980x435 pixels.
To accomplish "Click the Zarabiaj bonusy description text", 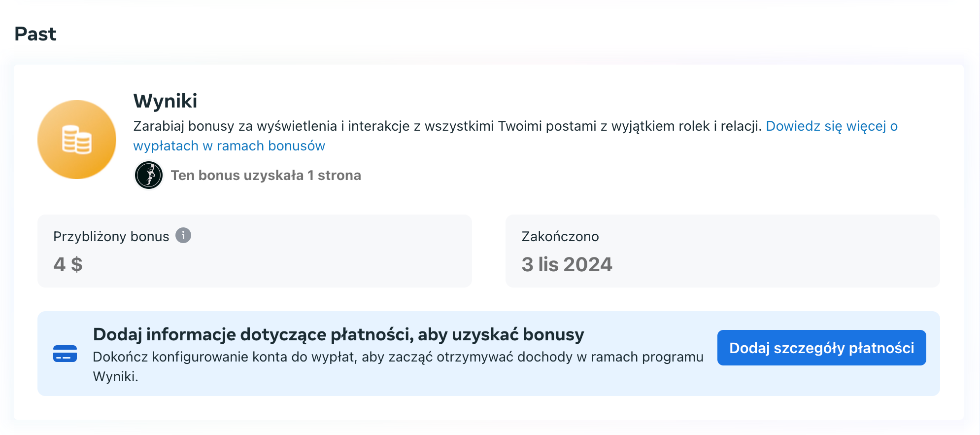I will click(447, 126).
